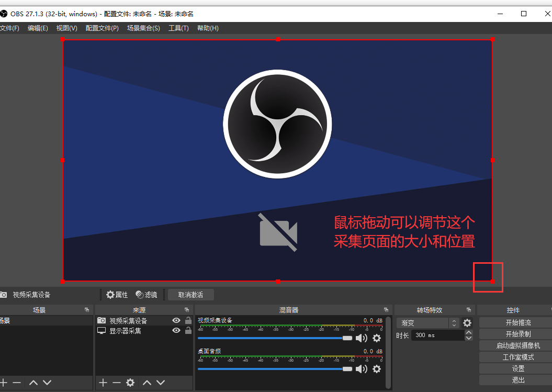Image resolution: width=552 pixels, height=392 pixels.
Task: Toggle visibility of 显示器采集 source
Action: coord(176,330)
